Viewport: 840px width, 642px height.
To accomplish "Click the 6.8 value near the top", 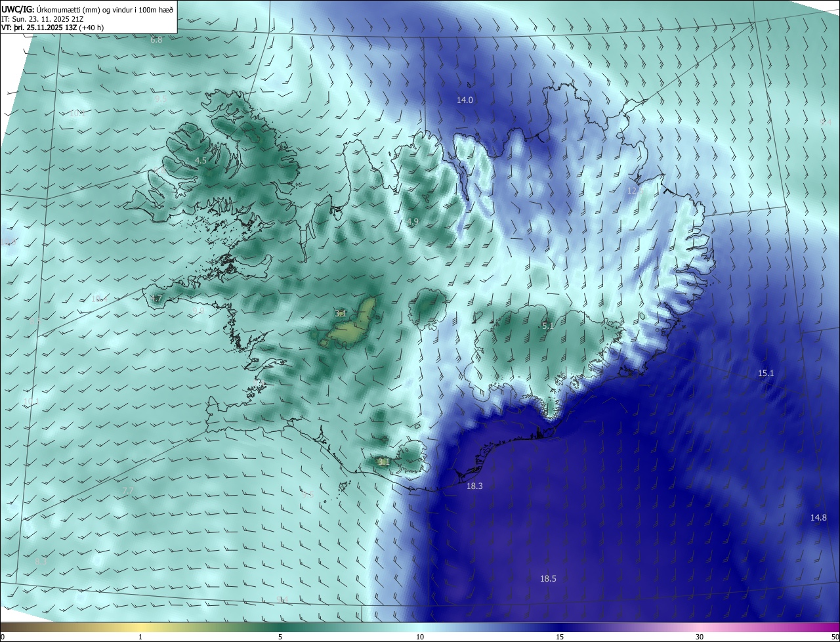I will (156, 40).
